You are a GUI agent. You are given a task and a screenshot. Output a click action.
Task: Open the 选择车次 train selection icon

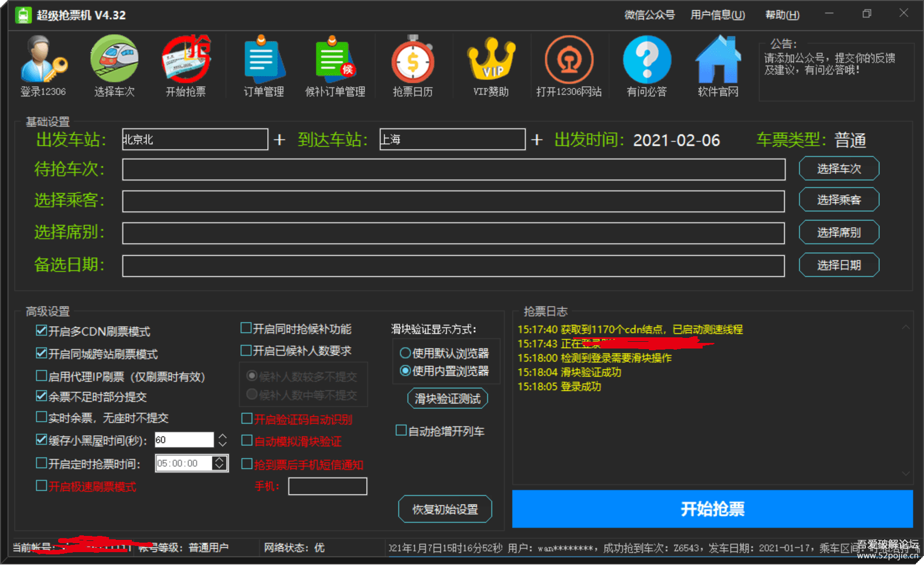pyautogui.click(x=114, y=59)
